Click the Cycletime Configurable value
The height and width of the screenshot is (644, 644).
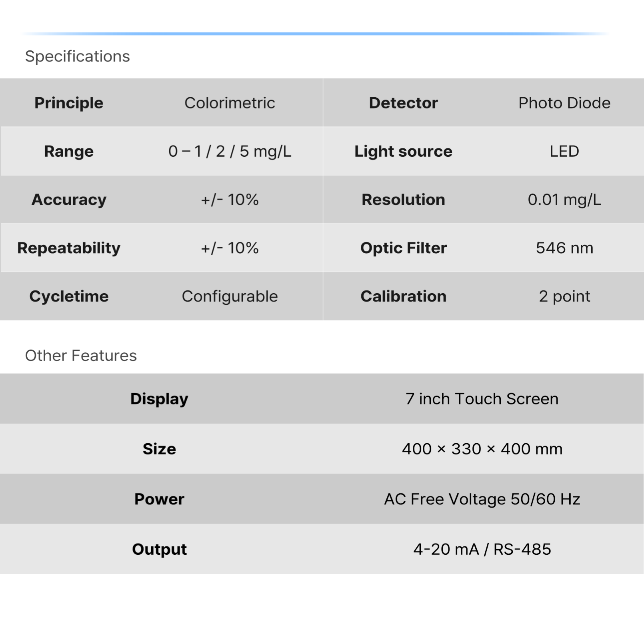230,296
